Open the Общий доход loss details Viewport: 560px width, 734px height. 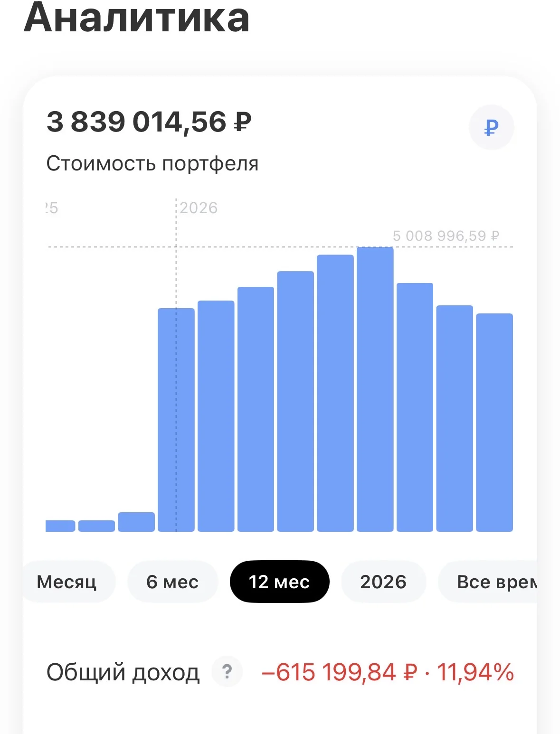(x=388, y=672)
